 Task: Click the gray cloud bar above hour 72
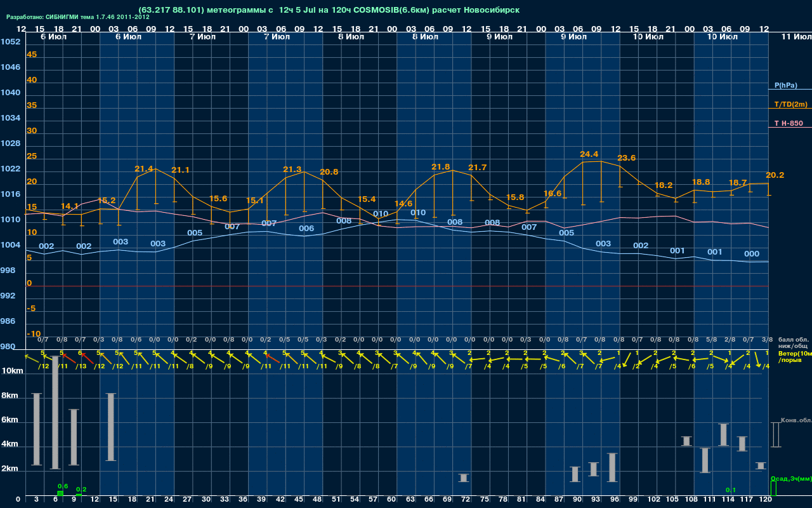(x=464, y=478)
